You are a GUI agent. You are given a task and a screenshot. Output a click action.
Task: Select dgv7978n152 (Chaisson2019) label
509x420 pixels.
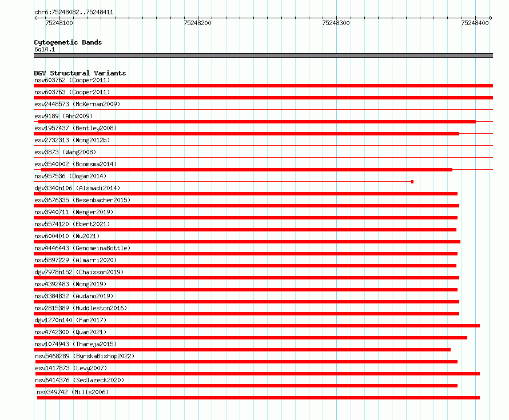coord(79,272)
